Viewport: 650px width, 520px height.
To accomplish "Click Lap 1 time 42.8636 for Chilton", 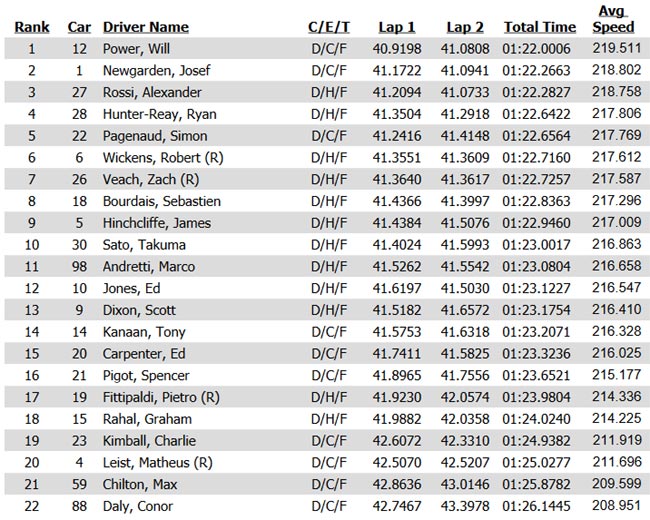I will click(x=397, y=484).
